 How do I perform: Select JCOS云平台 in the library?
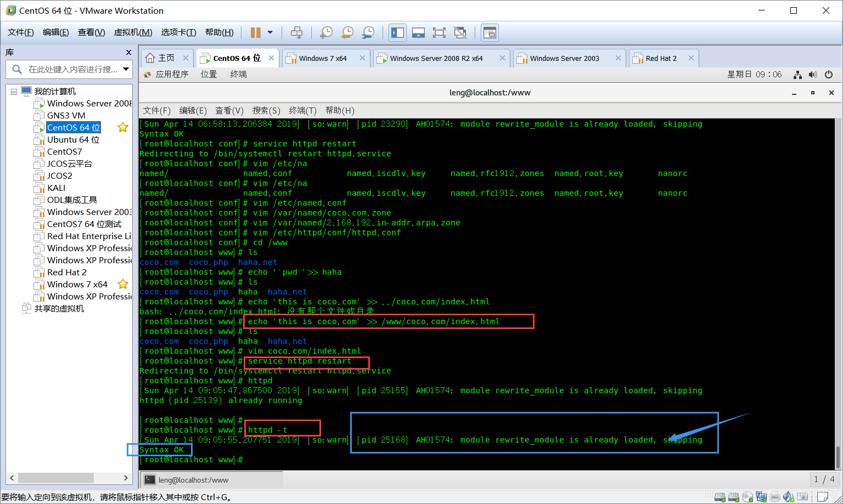tap(69, 163)
